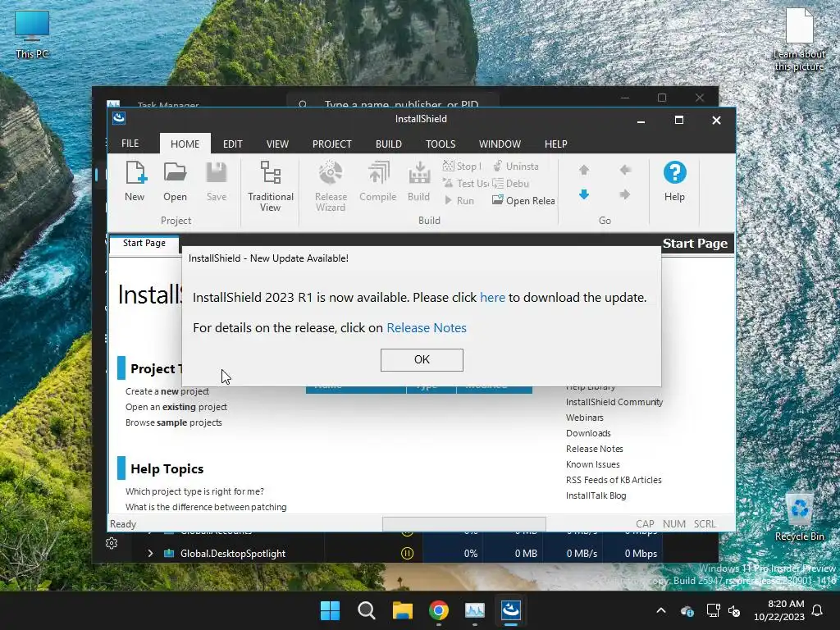The width and height of the screenshot is (840, 630).
Task: Open This PC desktop icon
Action: 32,34
